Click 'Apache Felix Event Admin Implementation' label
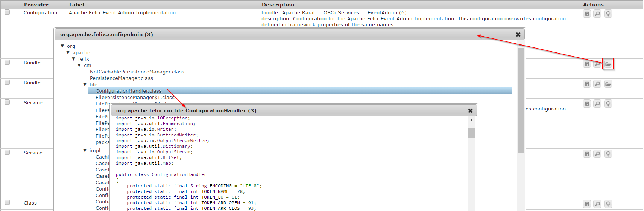Screen dimensions: 644x211 coord(122,12)
